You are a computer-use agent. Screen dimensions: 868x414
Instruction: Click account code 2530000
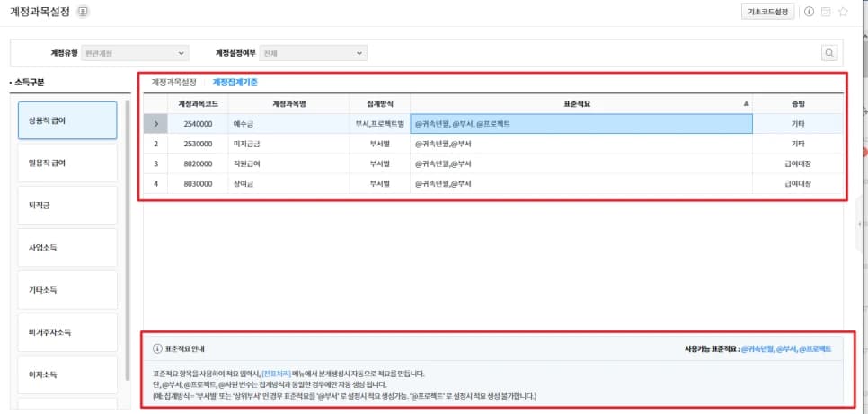point(198,144)
